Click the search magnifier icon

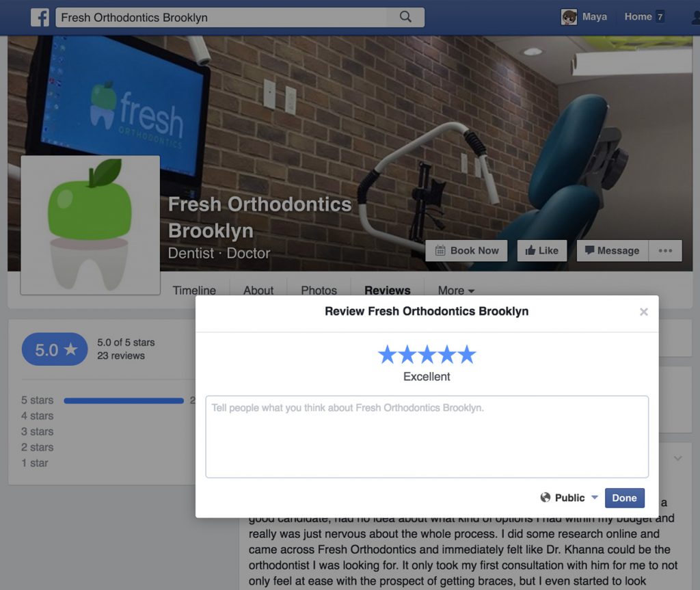coord(405,17)
